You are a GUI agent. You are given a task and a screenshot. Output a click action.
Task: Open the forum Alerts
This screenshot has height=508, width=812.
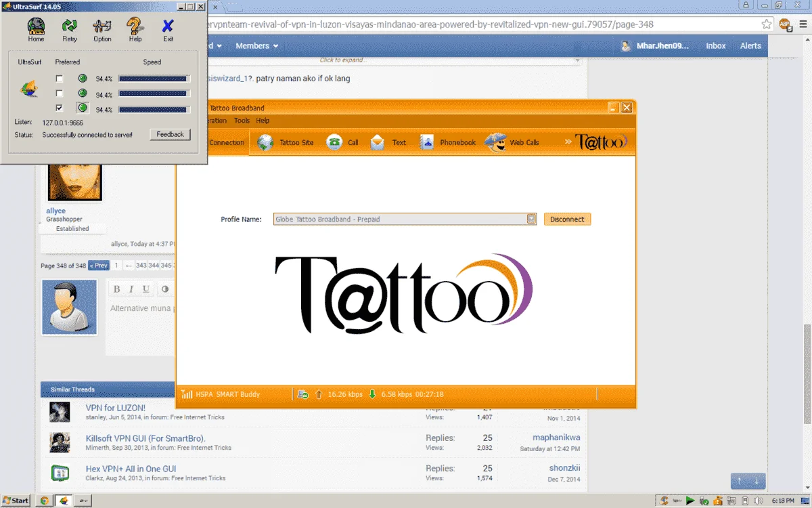coord(750,45)
